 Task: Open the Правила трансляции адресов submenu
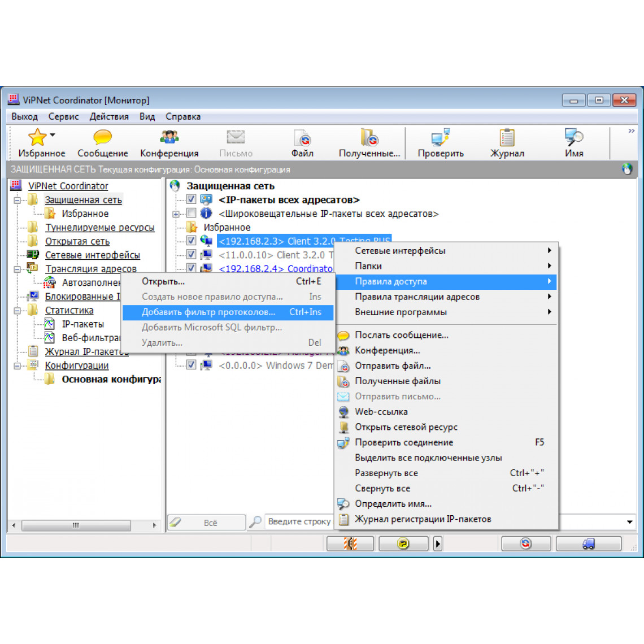click(x=446, y=297)
